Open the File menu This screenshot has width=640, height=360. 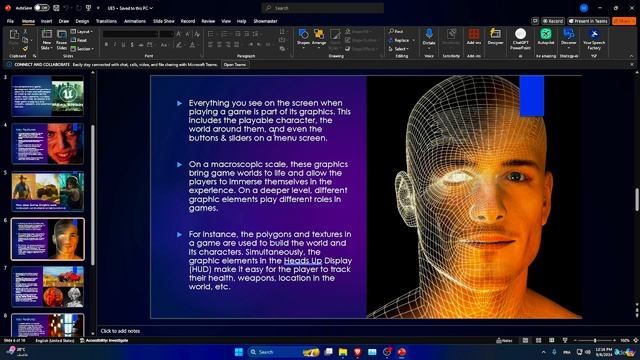point(10,21)
